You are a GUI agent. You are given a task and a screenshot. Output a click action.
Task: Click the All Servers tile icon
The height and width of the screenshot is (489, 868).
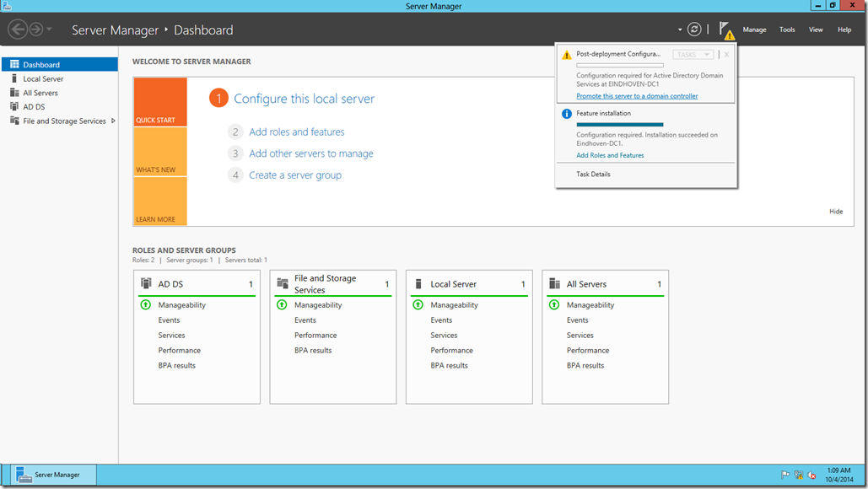555,283
